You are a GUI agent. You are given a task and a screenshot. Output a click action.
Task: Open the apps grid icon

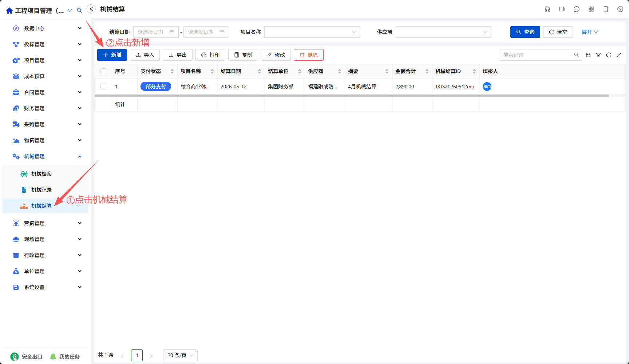pos(591,9)
